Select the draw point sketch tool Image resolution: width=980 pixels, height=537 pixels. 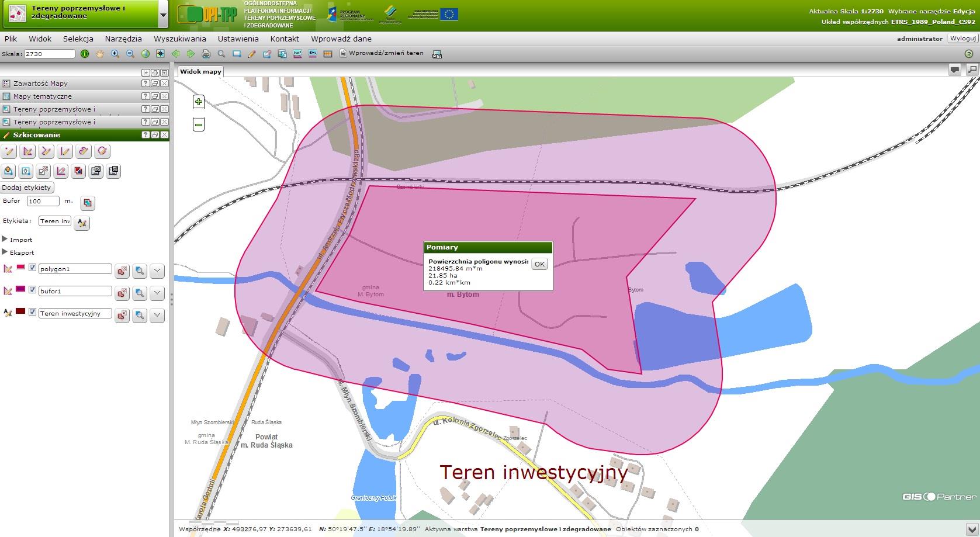(9, 151)
